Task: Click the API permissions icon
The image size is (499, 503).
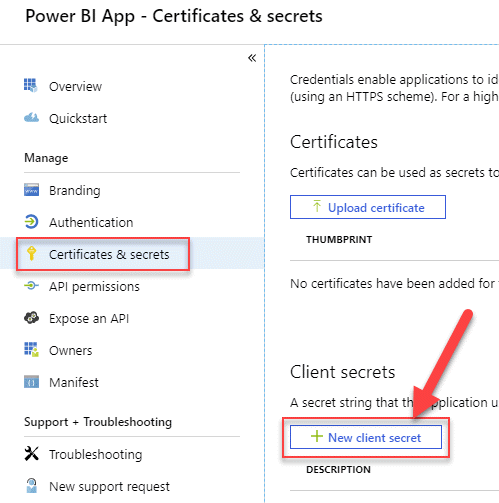Action: tap(31, 286)
